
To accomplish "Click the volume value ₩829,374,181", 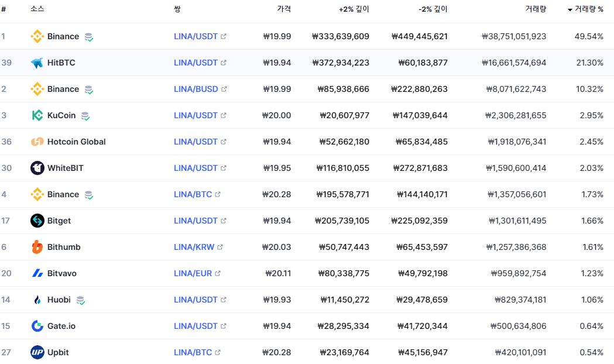I will (x=520, y=300).
